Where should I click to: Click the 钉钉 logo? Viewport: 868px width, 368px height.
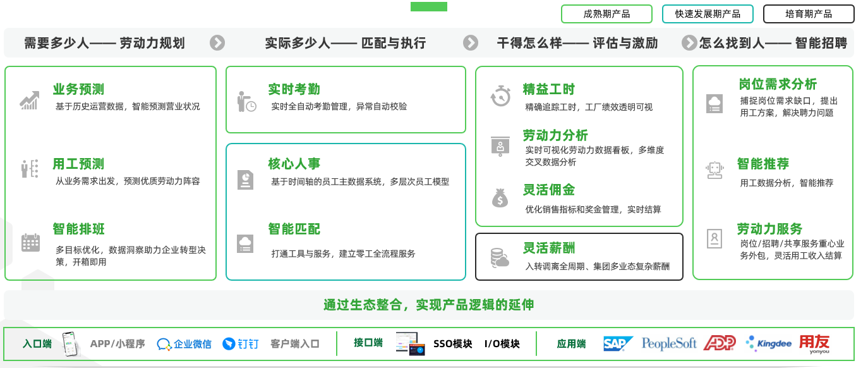pos(240,344)
